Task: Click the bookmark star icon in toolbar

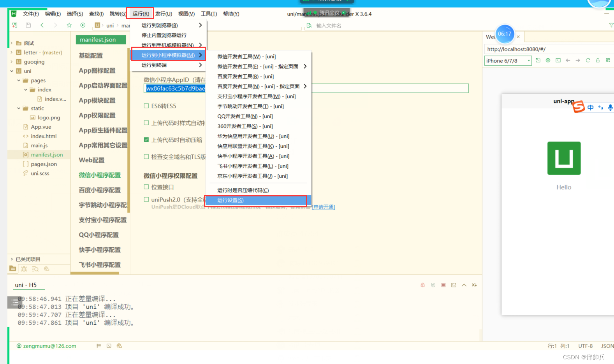Action: (69, 25)
